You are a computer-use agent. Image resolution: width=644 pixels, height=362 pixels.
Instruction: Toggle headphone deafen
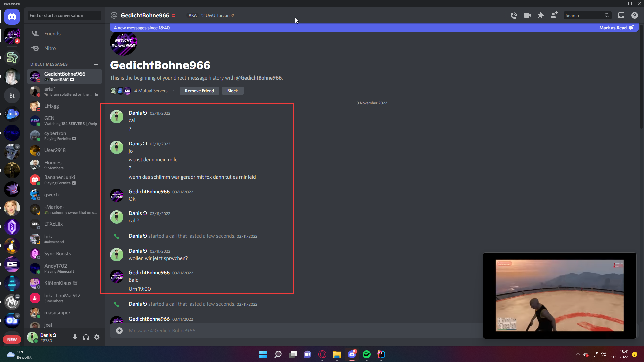coord(86,337)
